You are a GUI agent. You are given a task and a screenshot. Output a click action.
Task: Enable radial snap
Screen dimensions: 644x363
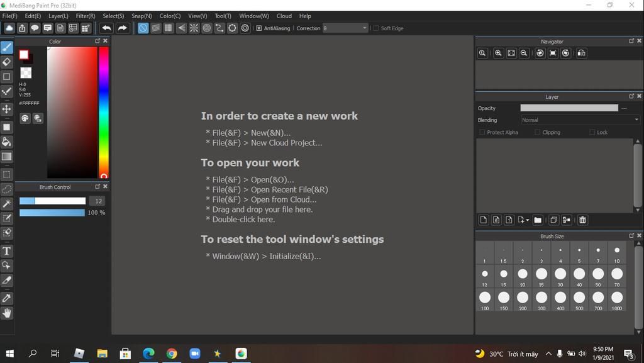tap(194, 28)
